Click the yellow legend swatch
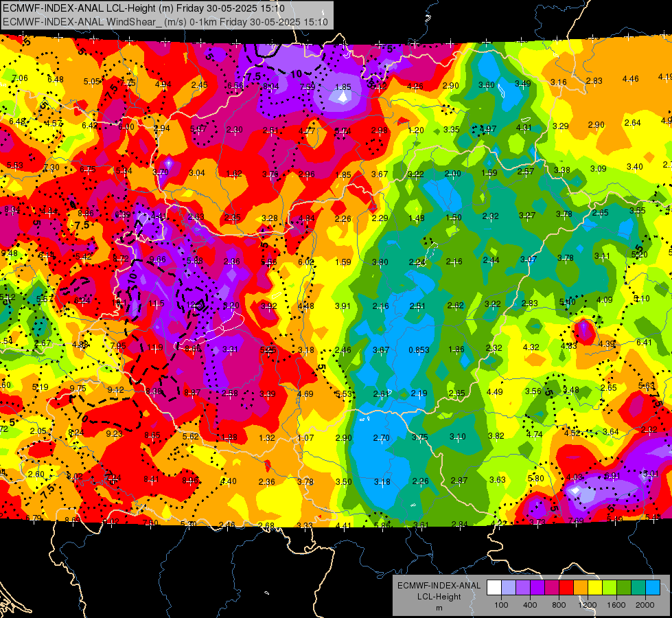This screenshot has width=672, height=618. (x=595, y=588)
